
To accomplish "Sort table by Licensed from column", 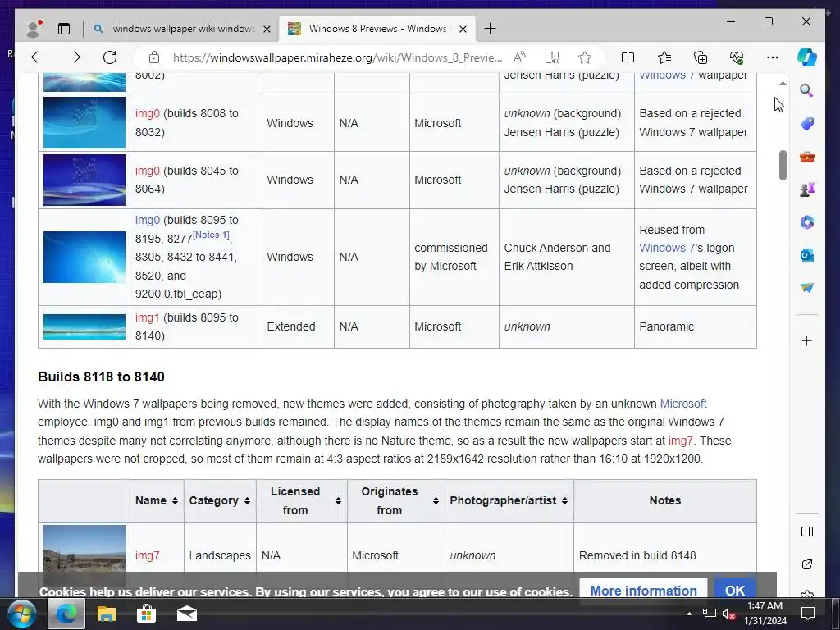I will (338, 501).
